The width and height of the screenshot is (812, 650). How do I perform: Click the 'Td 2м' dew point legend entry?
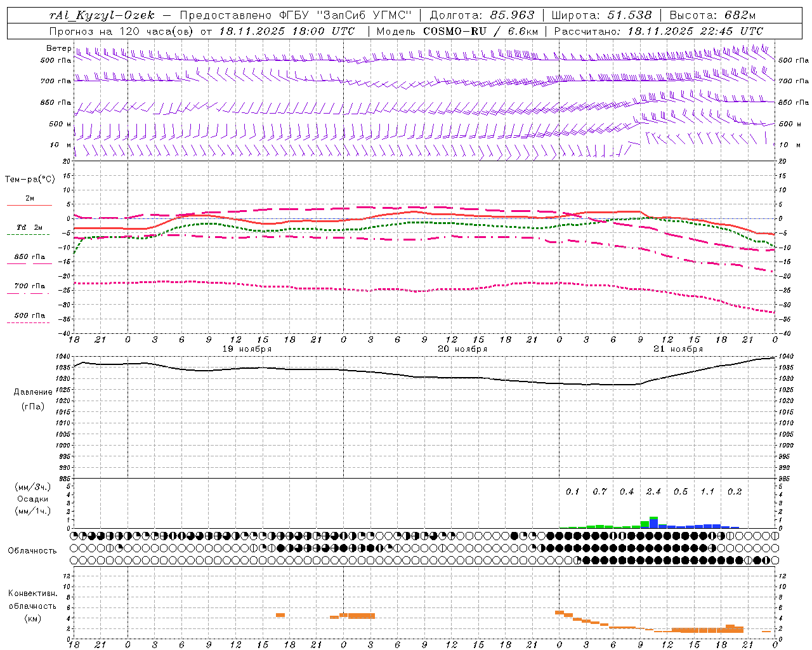point(29,227)
